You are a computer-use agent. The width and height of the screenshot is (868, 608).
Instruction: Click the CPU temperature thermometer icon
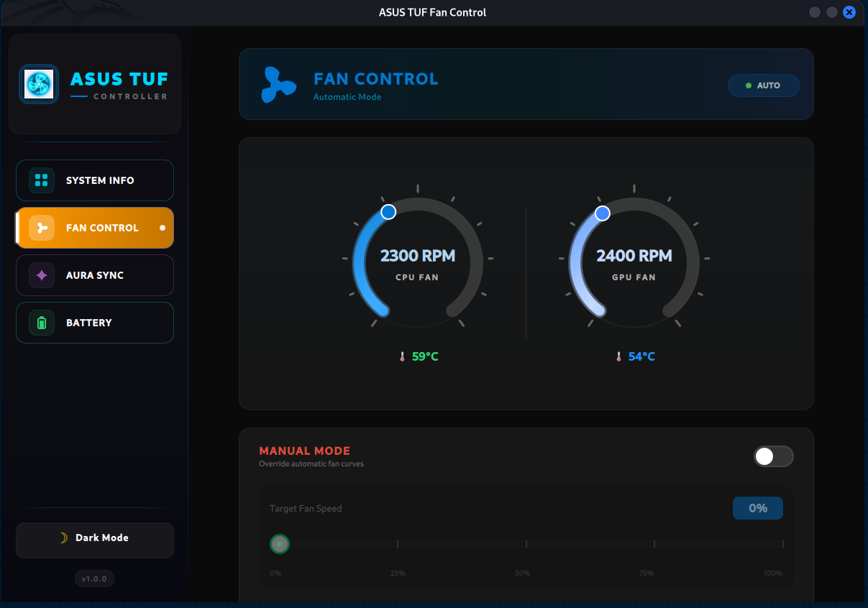403,356
